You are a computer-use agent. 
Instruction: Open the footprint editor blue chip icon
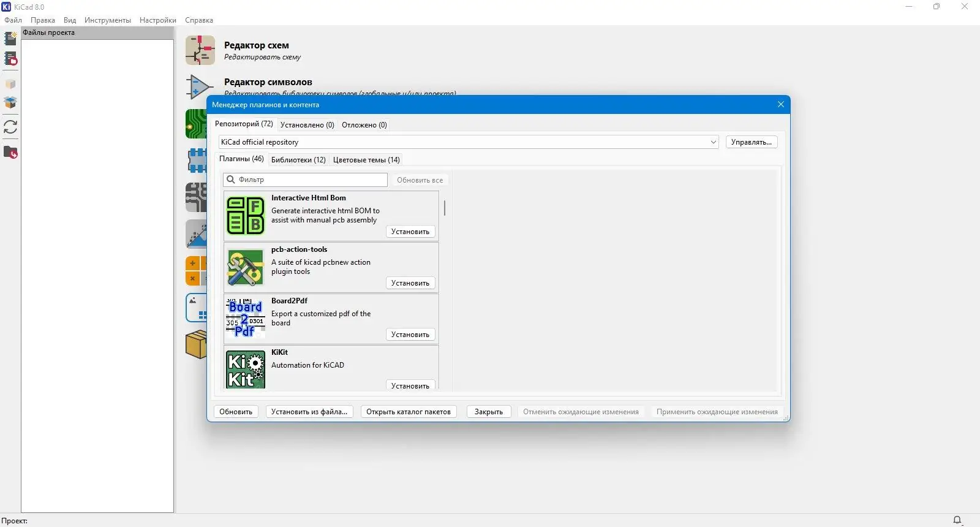pos(196,161)
